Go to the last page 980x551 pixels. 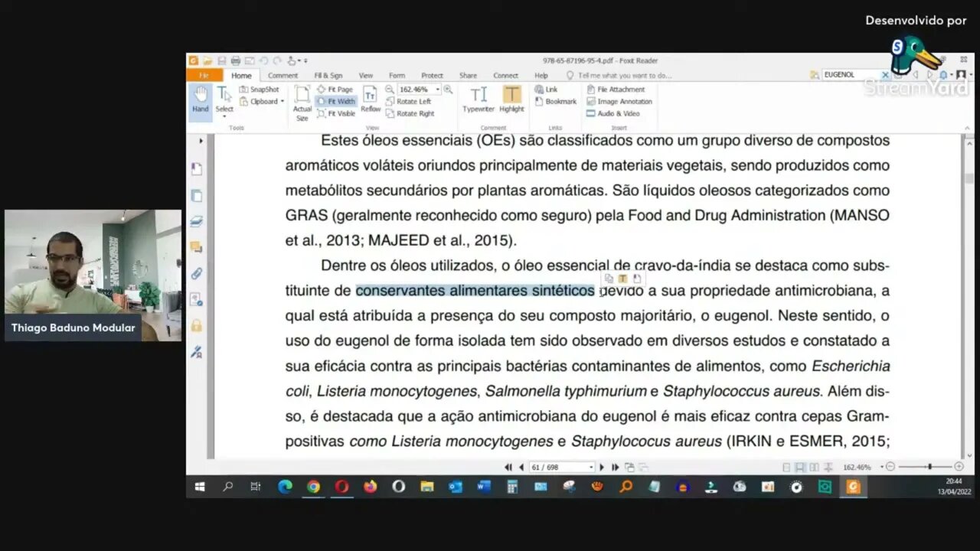tap(615, 467)
